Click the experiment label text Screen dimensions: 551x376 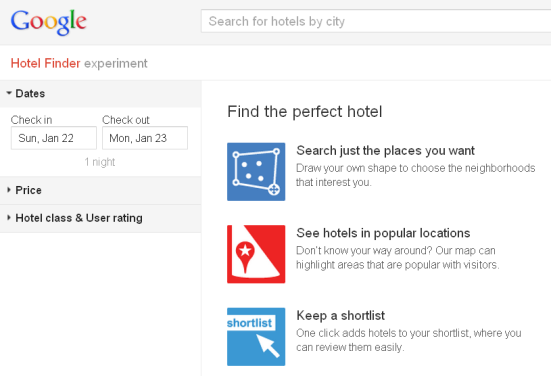116,64
